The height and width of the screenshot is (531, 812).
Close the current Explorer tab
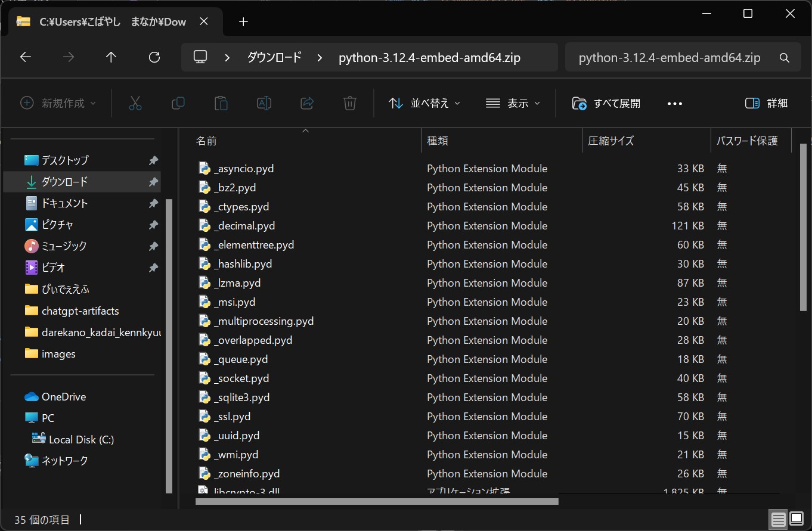point(203,22)
